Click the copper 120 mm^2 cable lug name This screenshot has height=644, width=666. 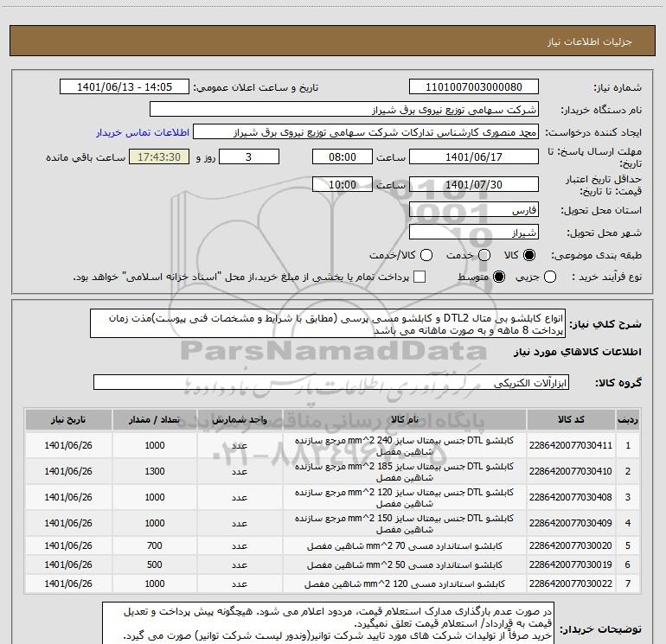tap(405, 583)
